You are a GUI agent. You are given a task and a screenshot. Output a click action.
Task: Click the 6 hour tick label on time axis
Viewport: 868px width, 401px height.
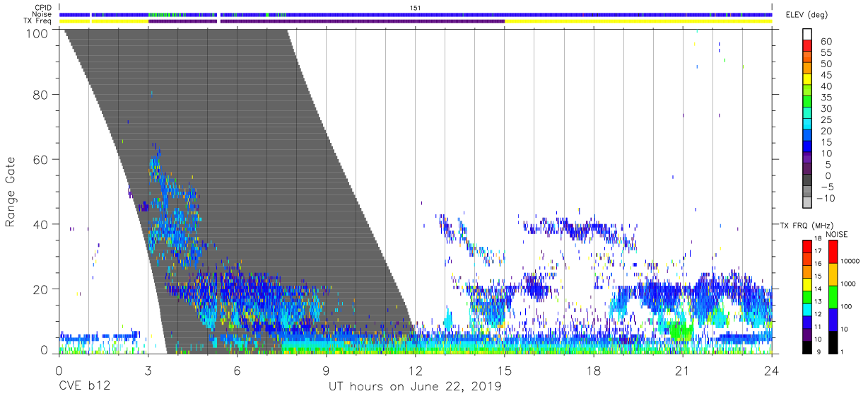pyautogui.click(x=237, y=371)
